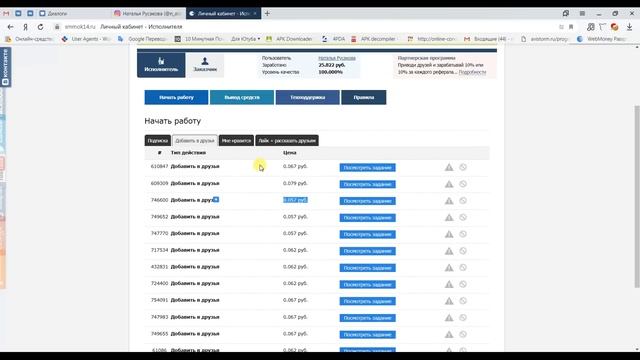The height and width of the screenshot is (360, 640).
Task: Switch to 'Исполнитель' role
Action: coord(161,65)
